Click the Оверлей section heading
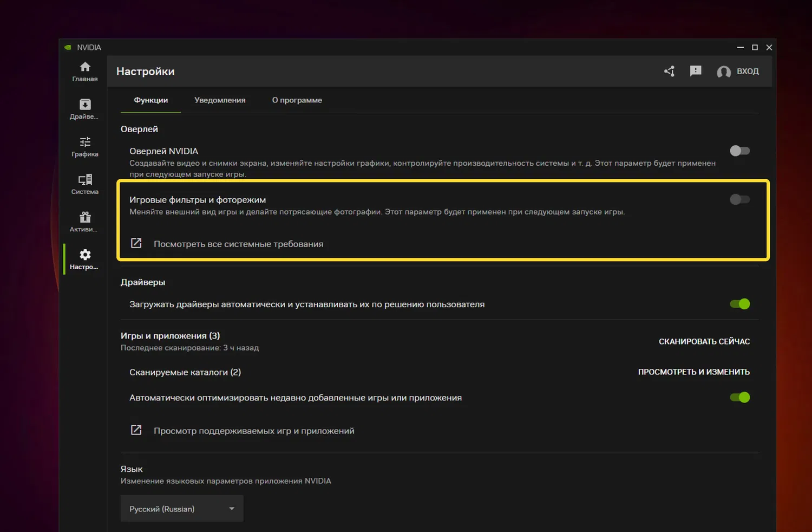This screenshot has width=812, height=532. coord(139,129)
